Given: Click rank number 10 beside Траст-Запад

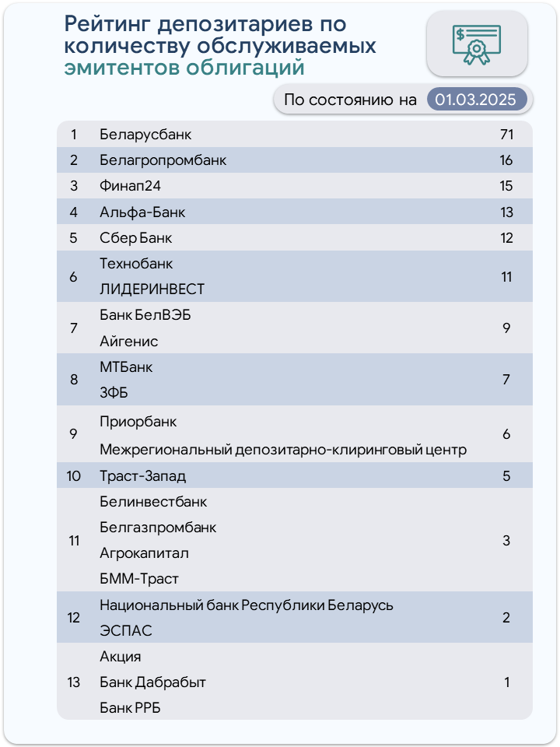Looking at the screenshot, I should [x=74, y=476].
